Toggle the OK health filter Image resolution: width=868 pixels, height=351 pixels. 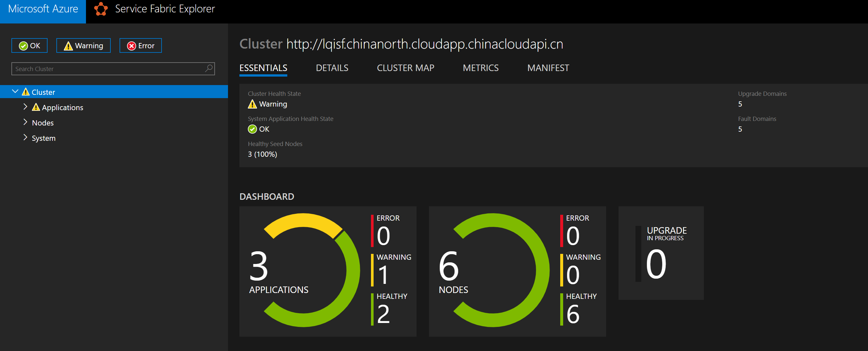(x=29, y=45)
